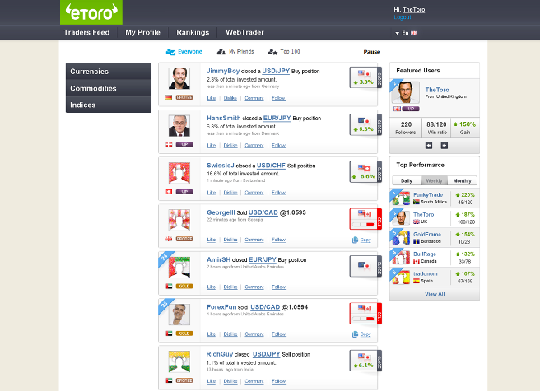Click BullRage's avatar in Top Performance
Viewport: 540px width, 392px height.
(401, 257)
